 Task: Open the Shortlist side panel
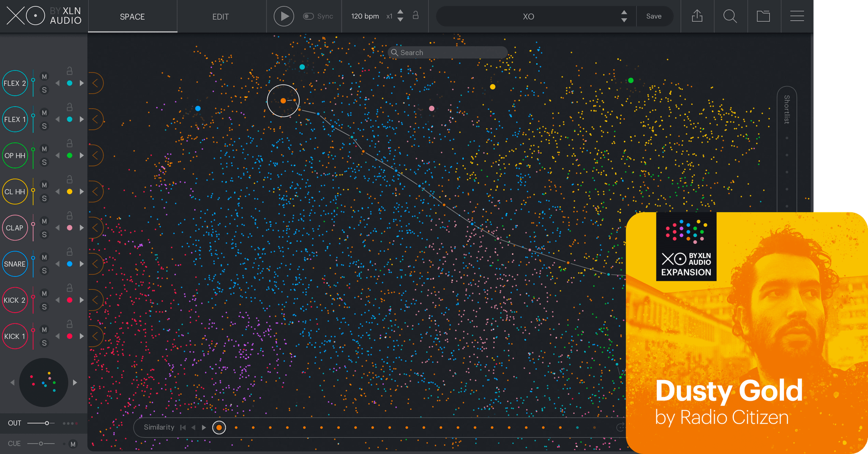tap(787, 109)
